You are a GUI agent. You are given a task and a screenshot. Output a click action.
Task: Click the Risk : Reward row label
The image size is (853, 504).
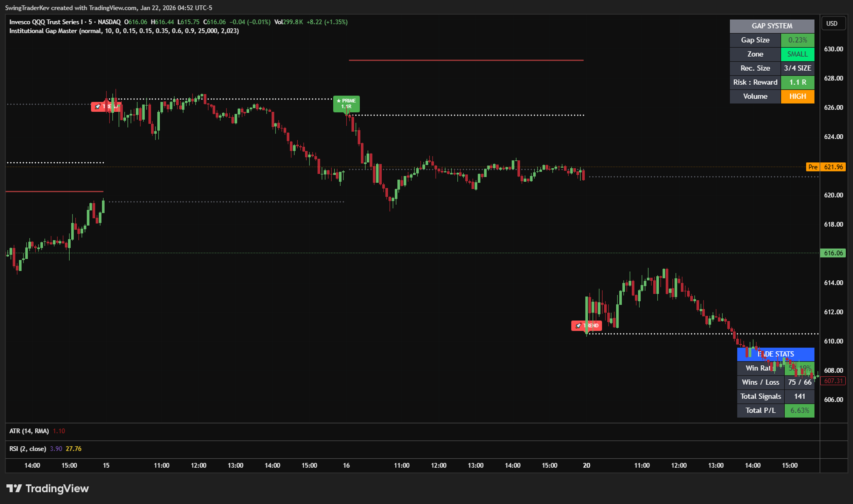click(755, 82)
